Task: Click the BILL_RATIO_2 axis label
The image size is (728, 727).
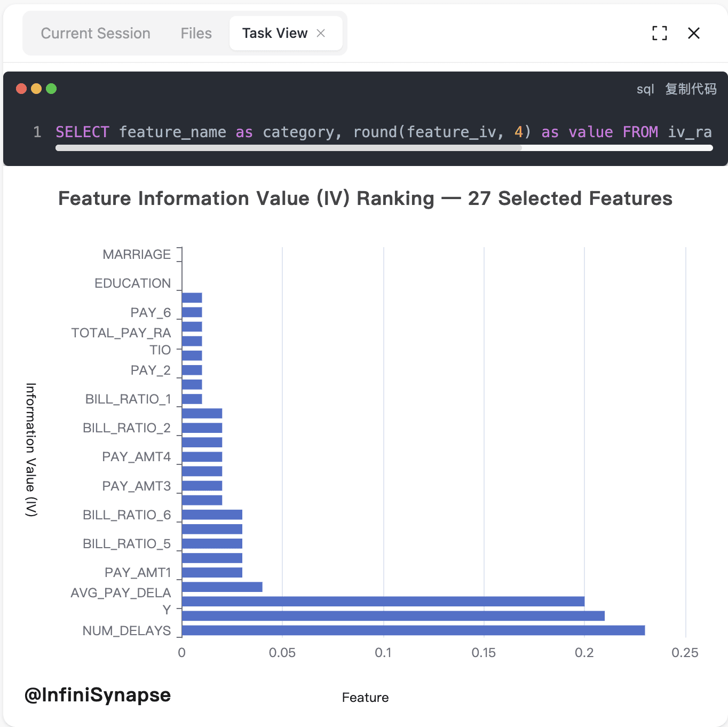Action: point(126,428)
